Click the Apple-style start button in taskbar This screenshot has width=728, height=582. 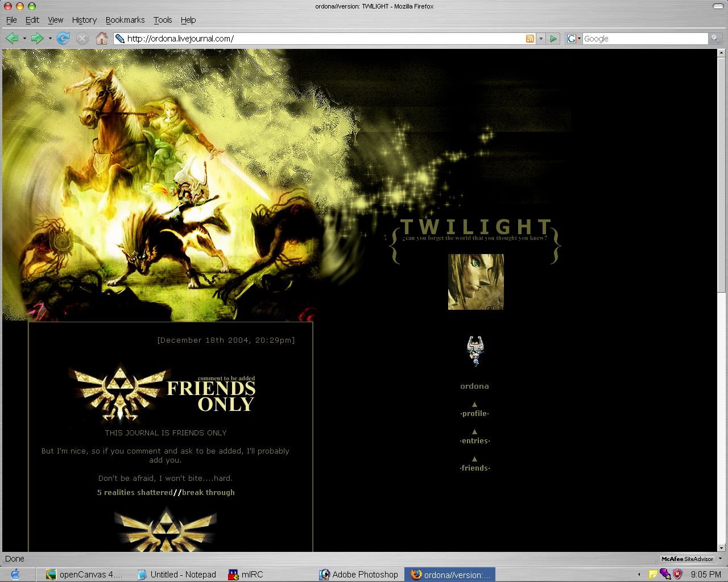point(15,574)
